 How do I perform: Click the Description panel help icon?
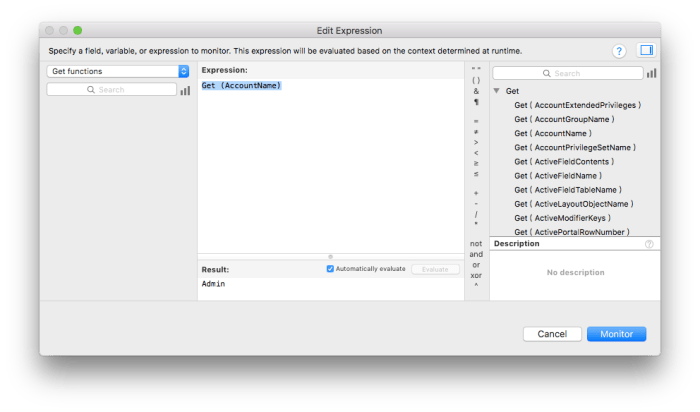649,244
